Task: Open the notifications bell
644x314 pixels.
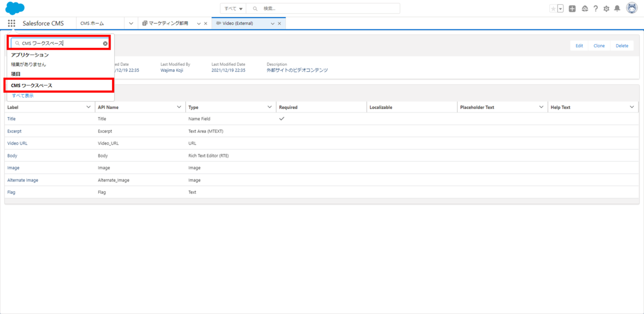Action: [617, 9]
